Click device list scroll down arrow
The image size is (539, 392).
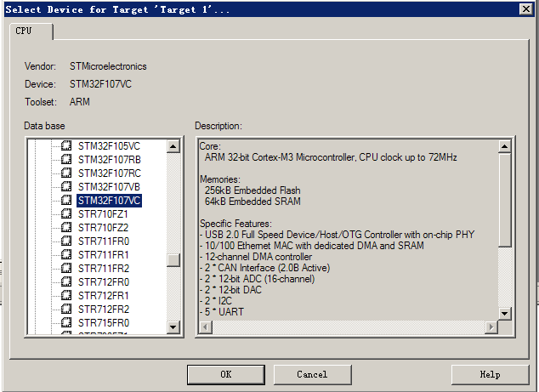click(x=173, y=327)
